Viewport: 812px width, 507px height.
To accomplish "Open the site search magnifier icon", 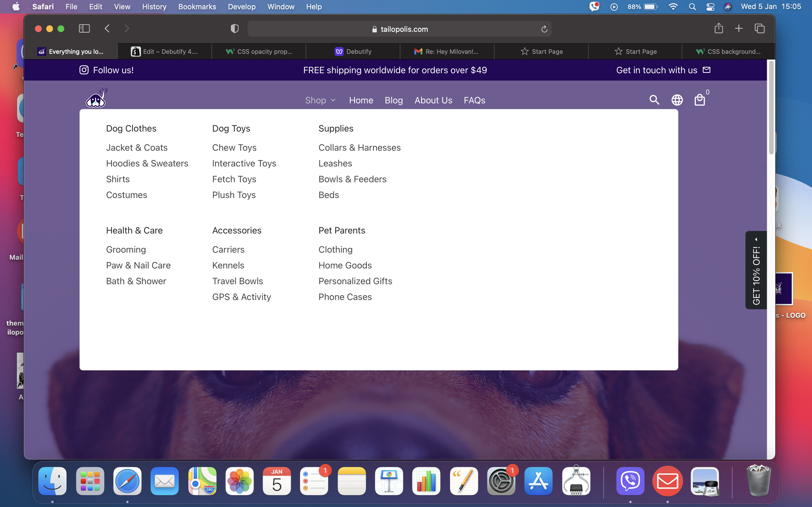I will coord(654,100).
